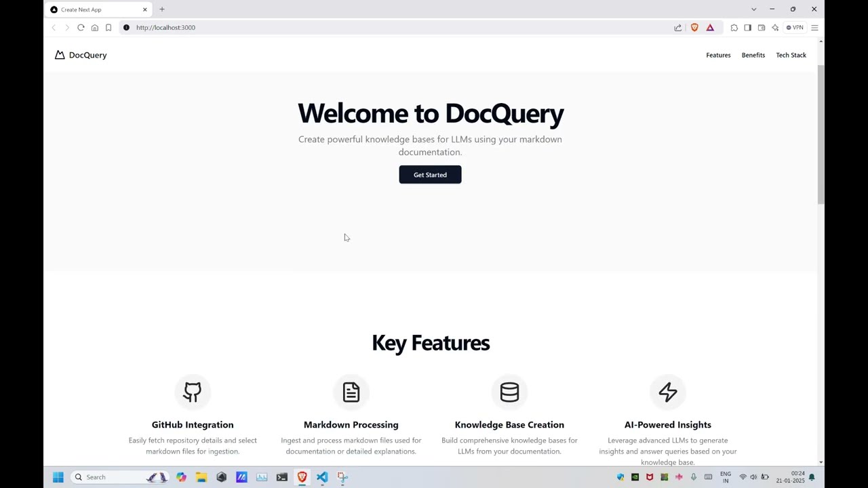Navigate to the Benefits section

click(753, 55)
